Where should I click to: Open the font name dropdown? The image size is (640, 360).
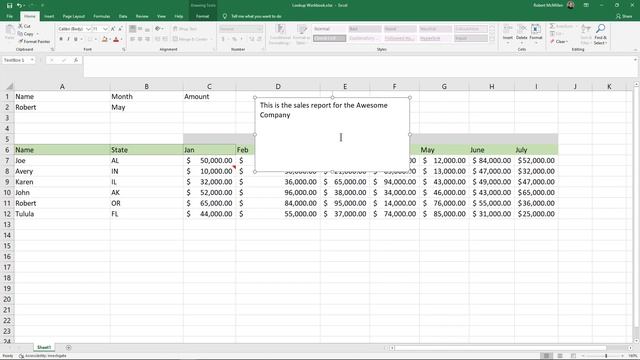[88, 29]
